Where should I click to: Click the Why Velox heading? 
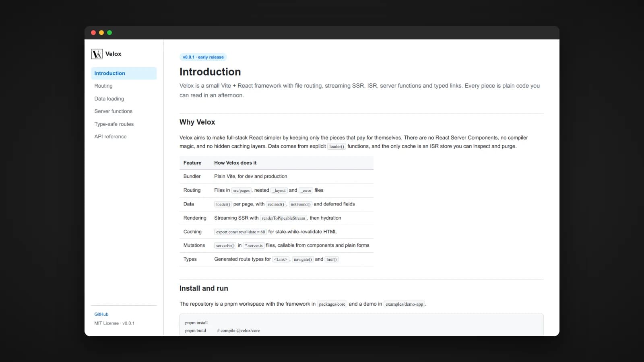pos(197,122)
